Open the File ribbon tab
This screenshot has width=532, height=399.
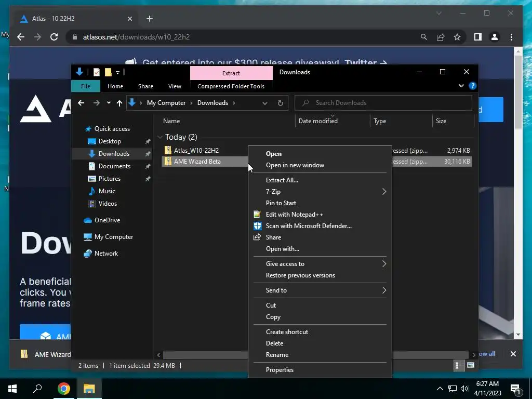[x=86, y=86]
